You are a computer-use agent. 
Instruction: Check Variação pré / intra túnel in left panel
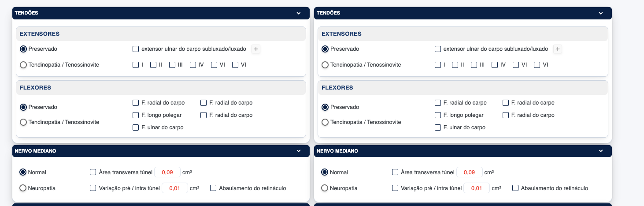tap(93, 188)
